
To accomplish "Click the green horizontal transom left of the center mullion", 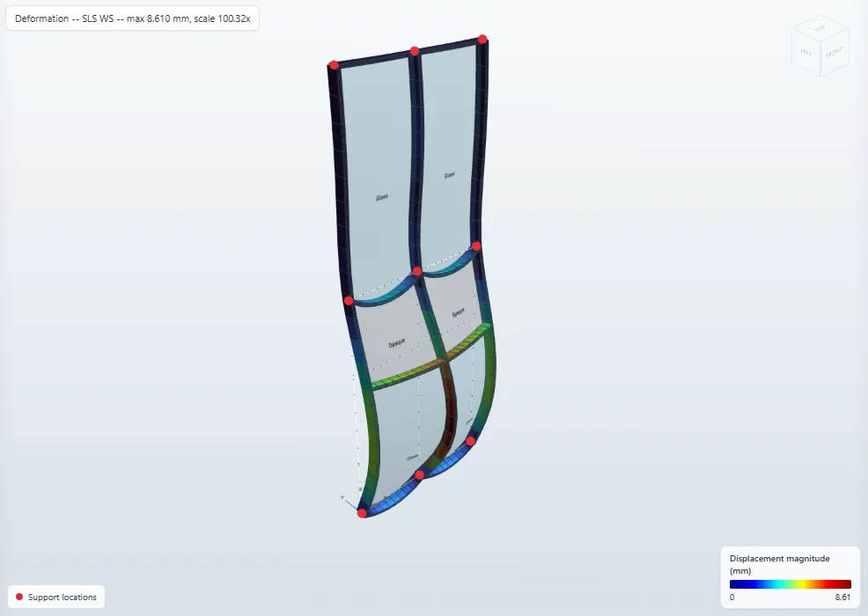I will [408, 374].
